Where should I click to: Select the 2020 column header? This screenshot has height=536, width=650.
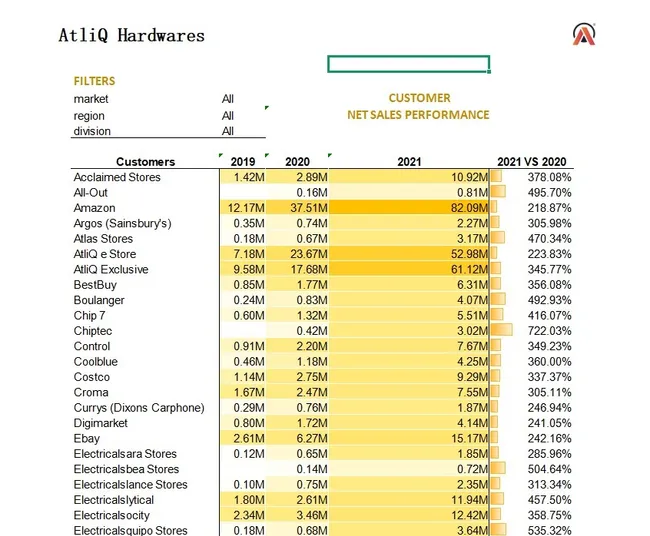pos(297,162)
